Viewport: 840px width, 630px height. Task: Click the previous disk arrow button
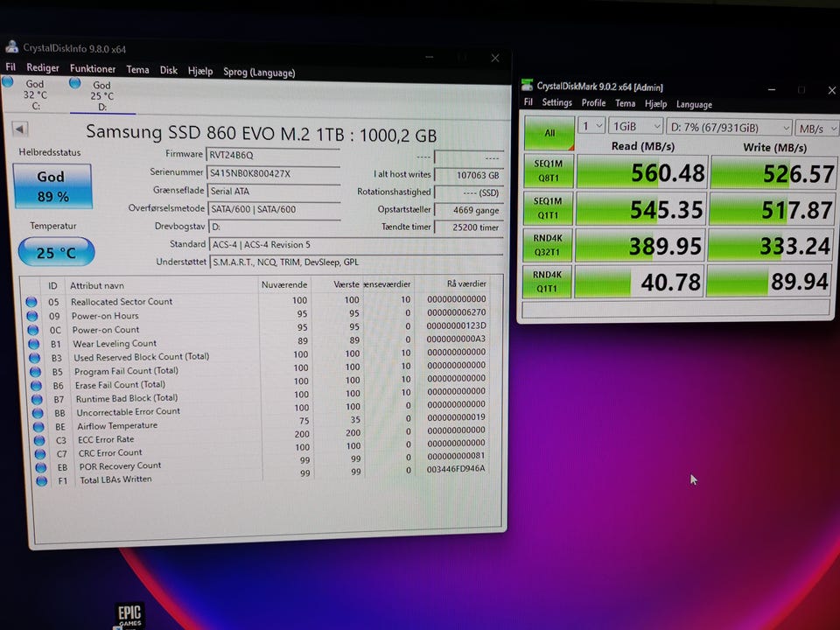click(x=20, y=129)
